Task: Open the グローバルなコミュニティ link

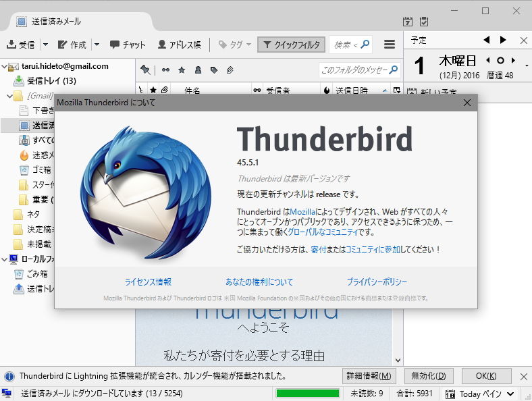Action: click(323, 232)
